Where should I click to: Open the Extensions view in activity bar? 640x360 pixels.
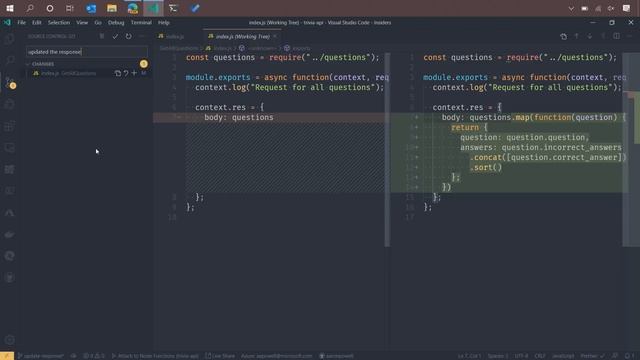(x=9, y=126)
